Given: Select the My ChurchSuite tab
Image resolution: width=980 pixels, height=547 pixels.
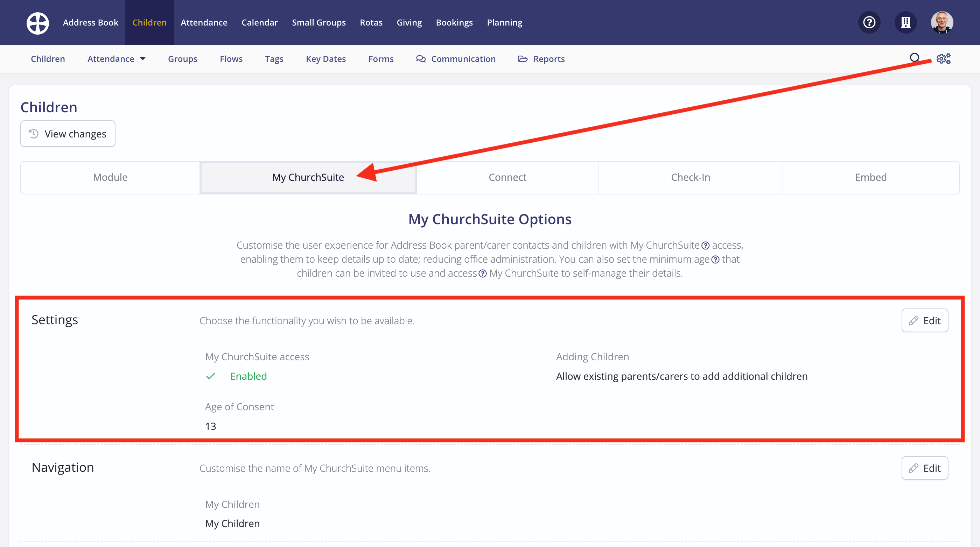Looking at the screenshot, I should tap(308, 178).
